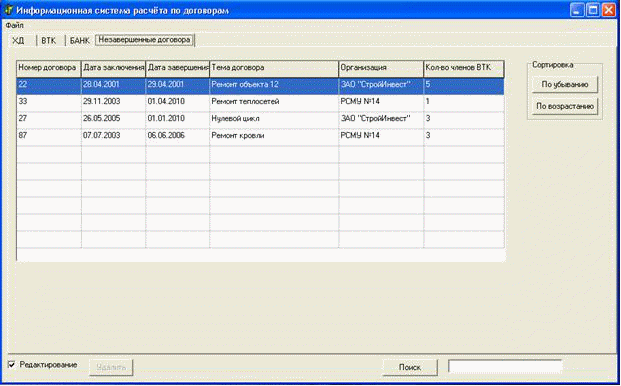Click the completion date 06.06.2006 cell
Screen dimensions: 621x386
tap(177, 137)
